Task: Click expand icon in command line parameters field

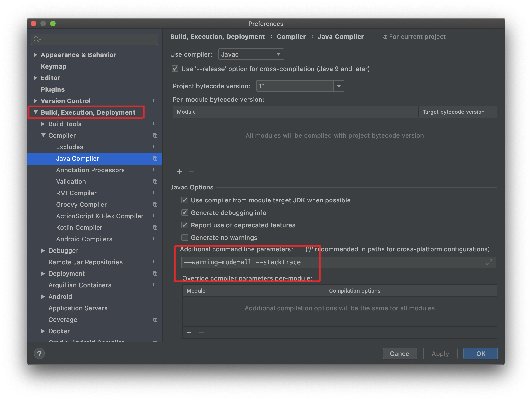Action: [x=489, y=262]
